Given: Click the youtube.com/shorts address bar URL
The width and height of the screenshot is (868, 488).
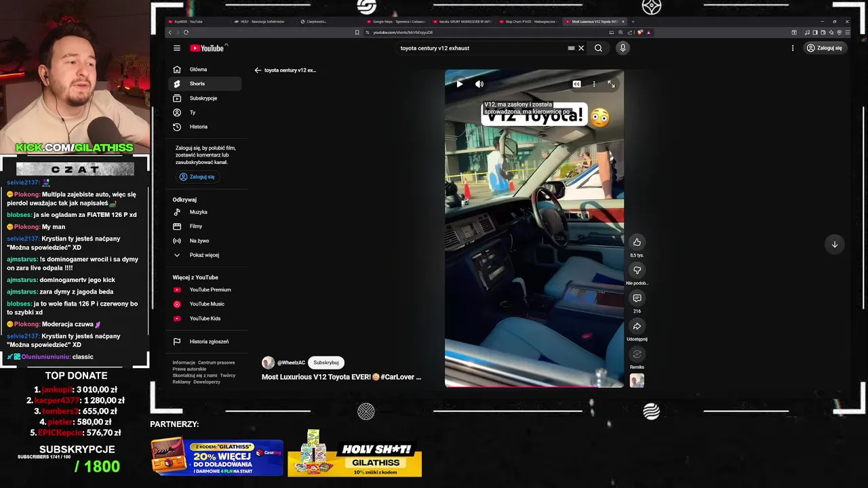Looking at the screenshot, I should 403,33.
